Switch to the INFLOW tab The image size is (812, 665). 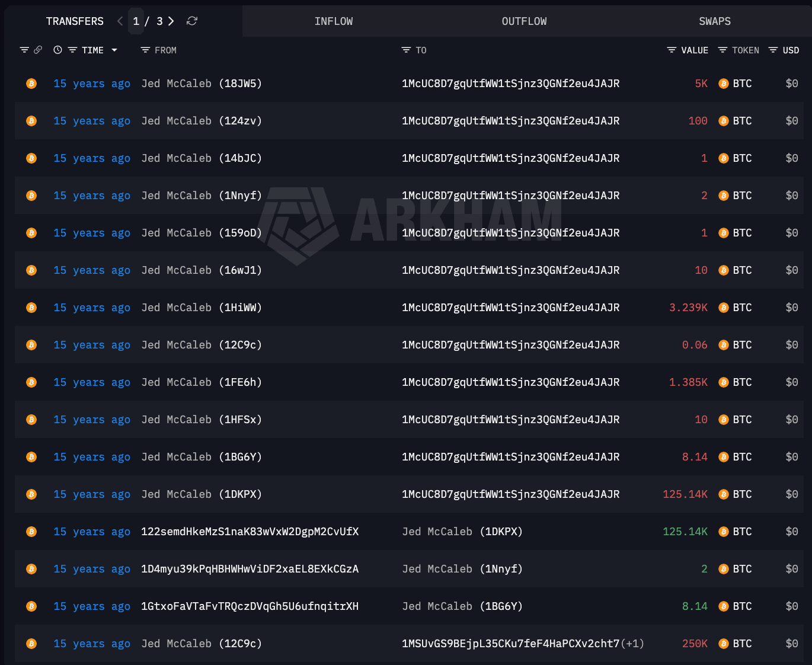334,21
